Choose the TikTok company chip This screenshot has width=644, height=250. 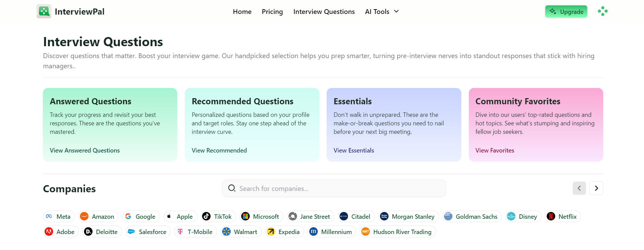tap(217, 216)
